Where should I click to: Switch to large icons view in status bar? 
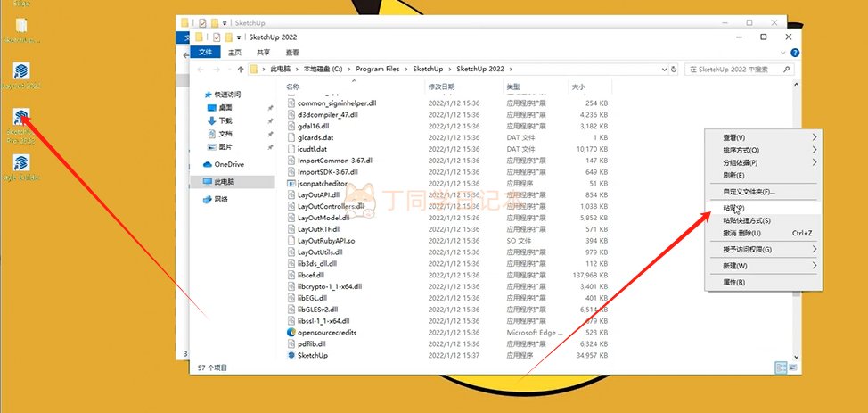click(792, 367)
